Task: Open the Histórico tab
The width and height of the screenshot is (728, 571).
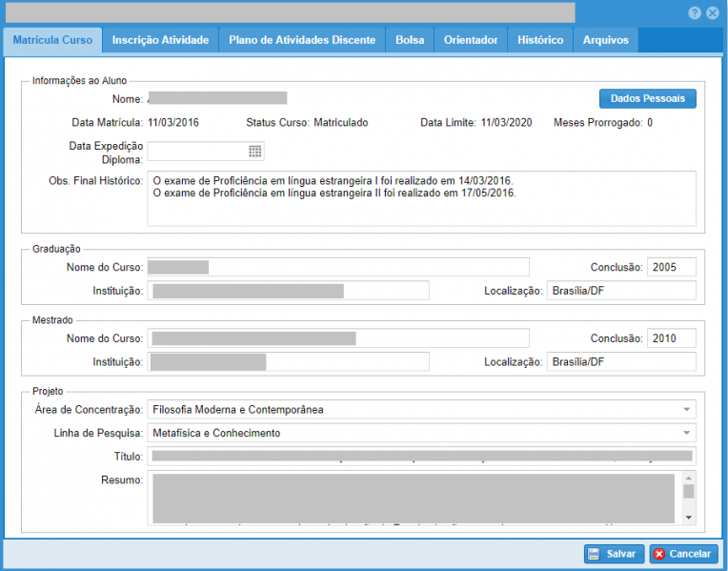Action: point(540,40)
